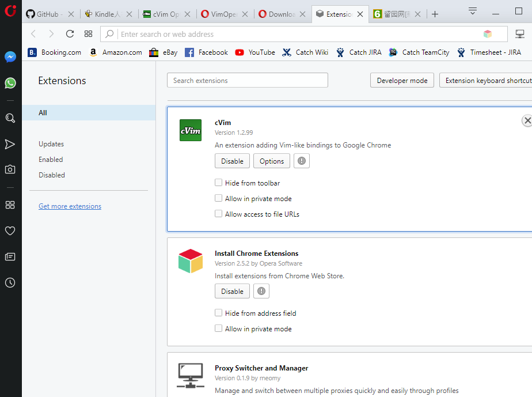Image resolution: width=532 pixels, height=397 pixels.
Task: Enable private mode for Install Chrome Extensions
Action: point(219,328)
